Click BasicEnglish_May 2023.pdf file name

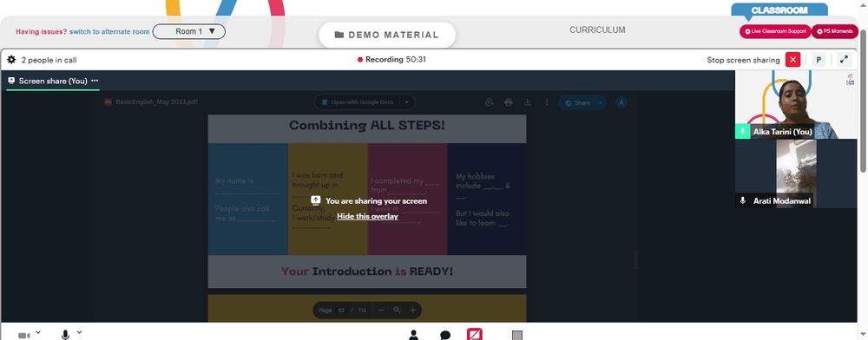tap(156, 102)
